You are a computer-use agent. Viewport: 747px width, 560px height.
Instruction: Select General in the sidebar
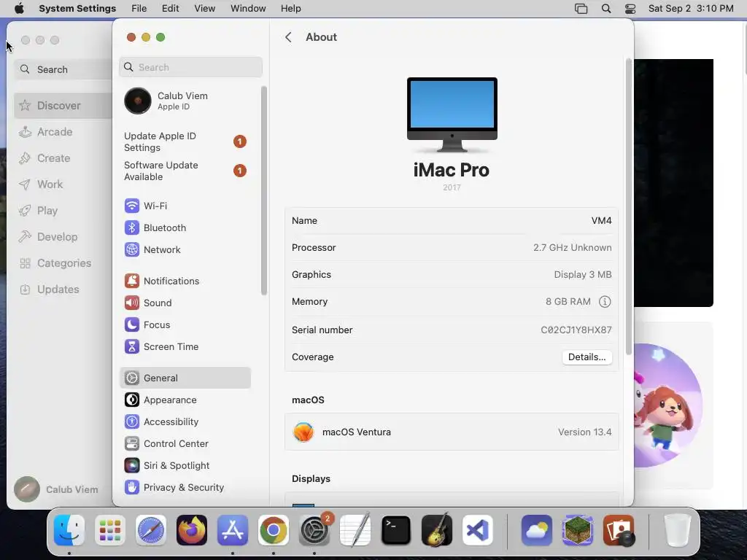click(185, 378)
